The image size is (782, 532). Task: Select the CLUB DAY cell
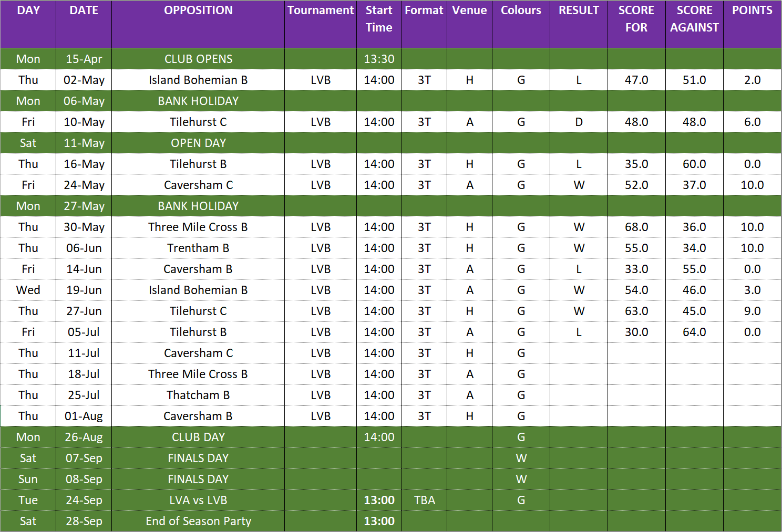[198, 437]
